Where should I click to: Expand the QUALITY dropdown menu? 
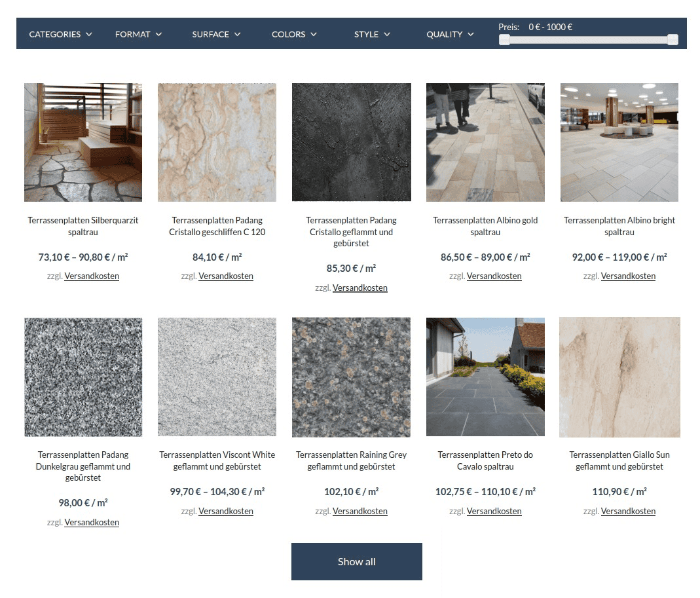449,34
